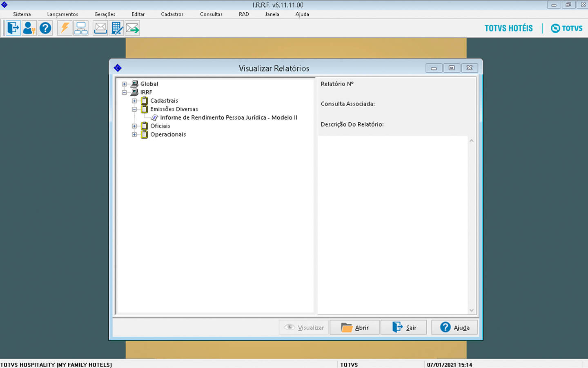Select Informe de Rendimento Pessoa Jurídica report
The height and width of the screenshot is (368, 588).
tap(228, 118)
